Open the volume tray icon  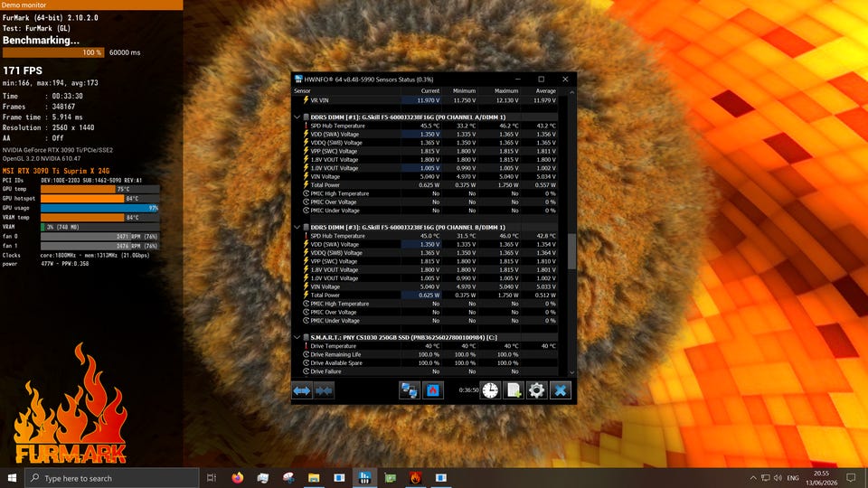click(x=778, y=478)
